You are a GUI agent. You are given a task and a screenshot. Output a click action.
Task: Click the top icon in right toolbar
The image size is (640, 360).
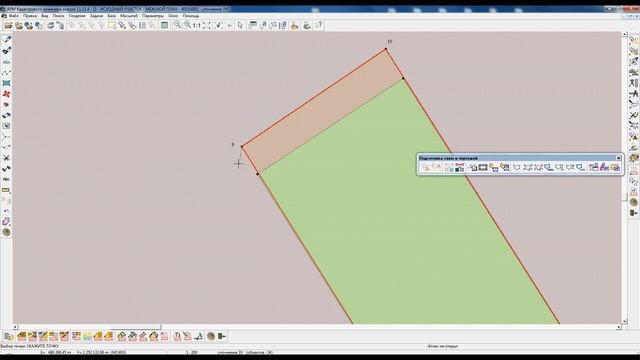coord(633,40)
